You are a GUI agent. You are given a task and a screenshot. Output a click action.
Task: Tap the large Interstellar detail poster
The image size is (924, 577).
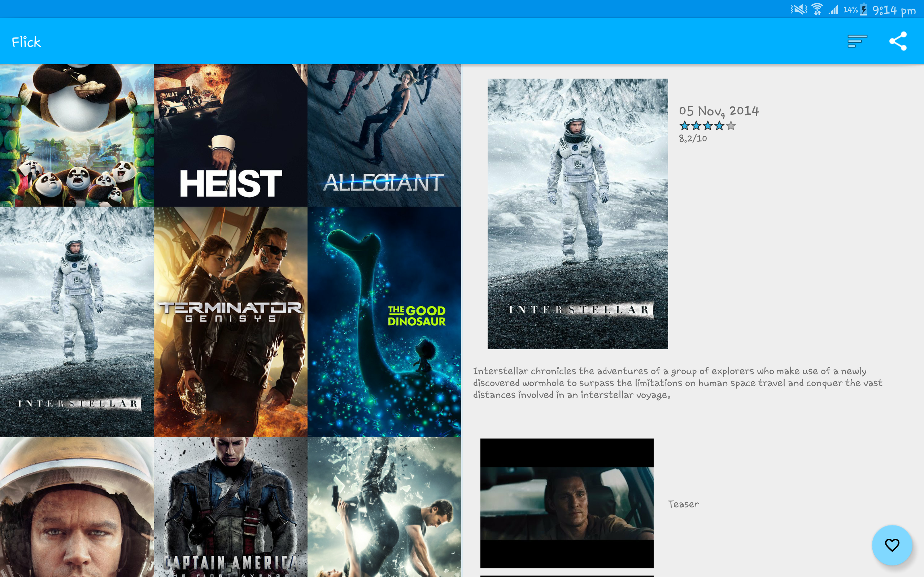pos(577,214)
